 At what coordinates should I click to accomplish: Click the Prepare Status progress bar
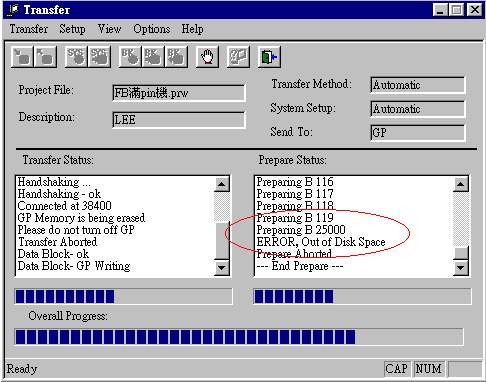coord(362,296)
